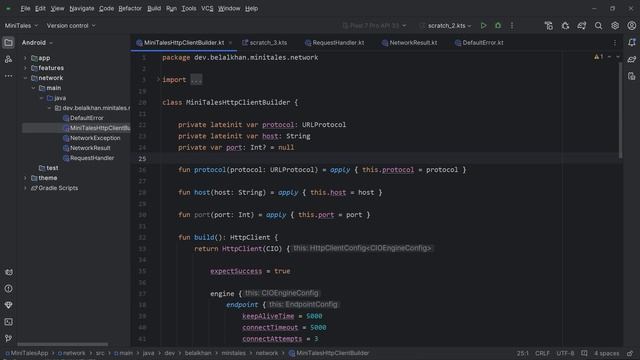
Task: Open the Settings gear icon
Action: coord(615,26)
